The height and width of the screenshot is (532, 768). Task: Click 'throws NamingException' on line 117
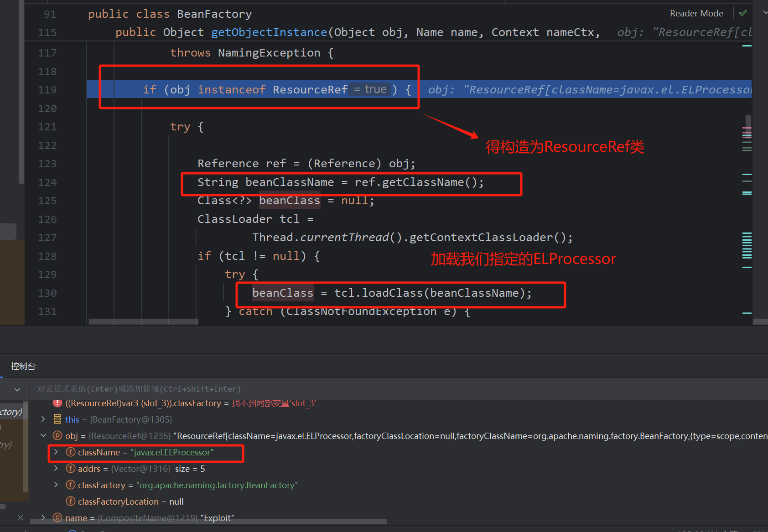[x=245, y=53]
